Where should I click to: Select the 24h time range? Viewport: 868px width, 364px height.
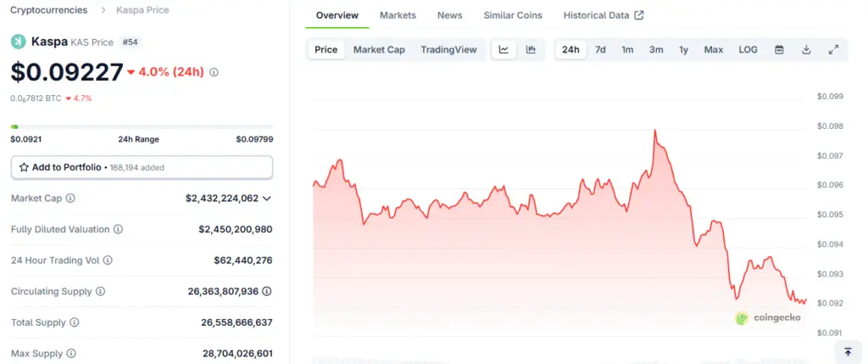click(x=570, y=49)
